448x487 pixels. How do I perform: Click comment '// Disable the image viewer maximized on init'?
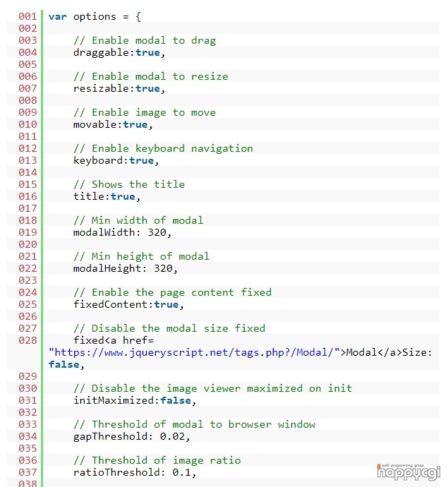(x=213, y=389)
